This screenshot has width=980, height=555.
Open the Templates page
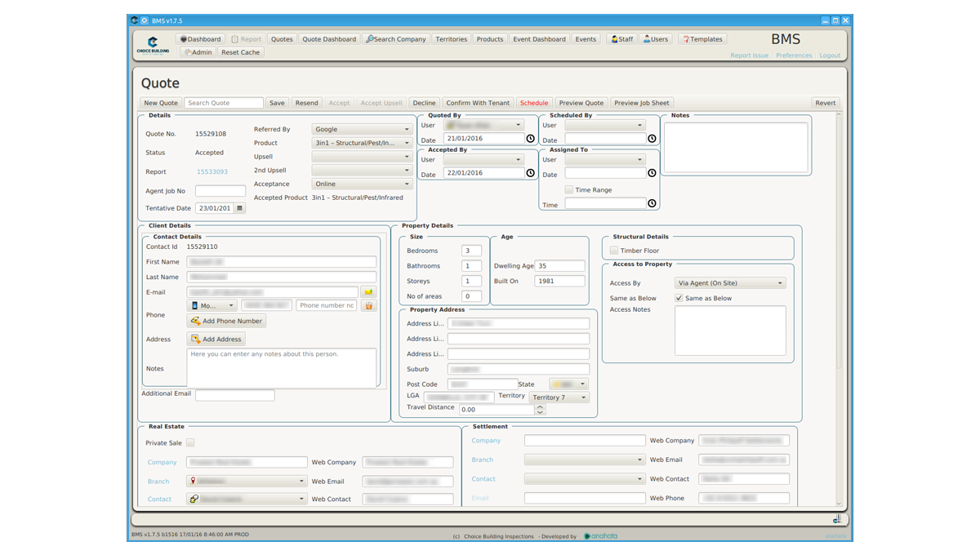coord(702,39)
